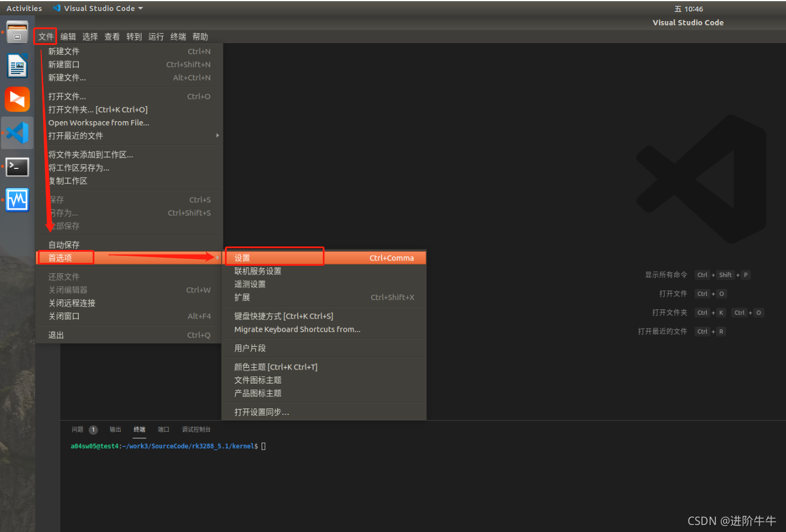This screenshot has height=532, width=786.
Task: Open the orange presentation app in dock
Action: coord(17,99)
